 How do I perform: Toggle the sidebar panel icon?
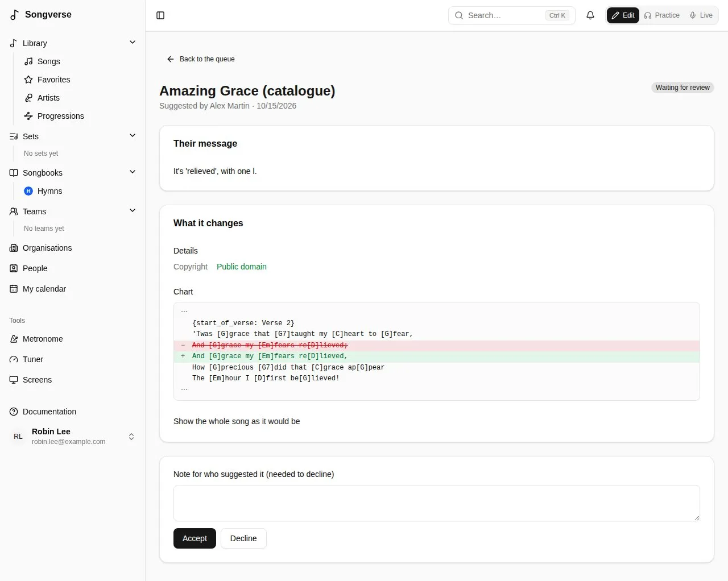[x=160, y=15]
